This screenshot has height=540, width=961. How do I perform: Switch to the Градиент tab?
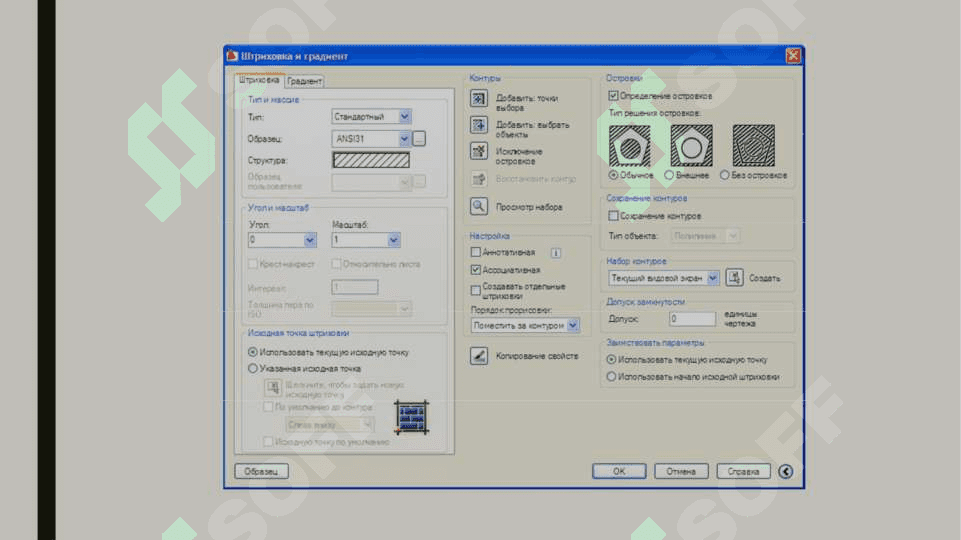click(x=305, y=81)
